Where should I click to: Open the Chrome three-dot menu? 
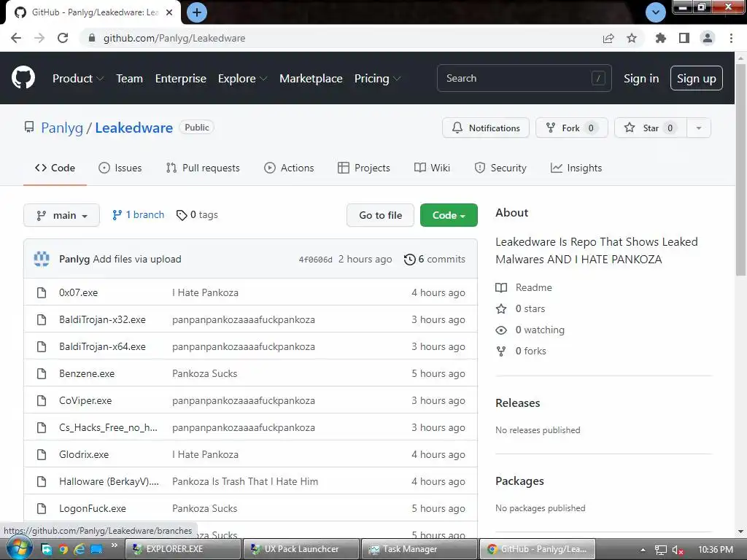point(731,38)
